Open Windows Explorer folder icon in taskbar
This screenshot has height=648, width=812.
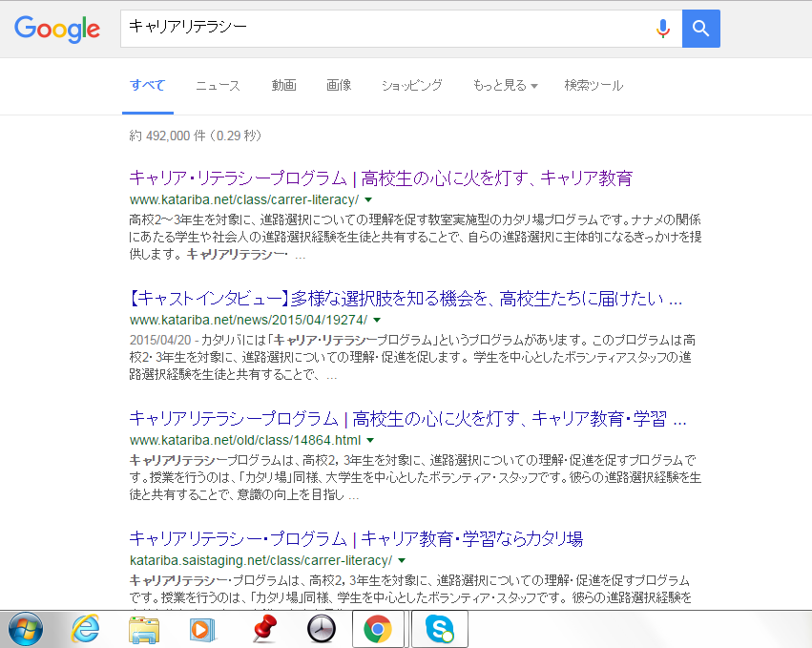[x=144, y=630]
